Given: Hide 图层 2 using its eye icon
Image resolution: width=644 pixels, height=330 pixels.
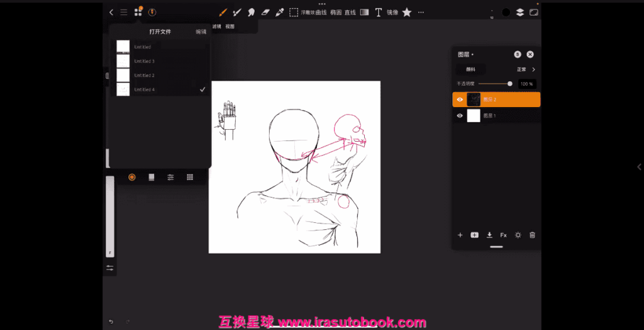Looking at the screenshot, I should pyautogui.click(x=460, y=100).
